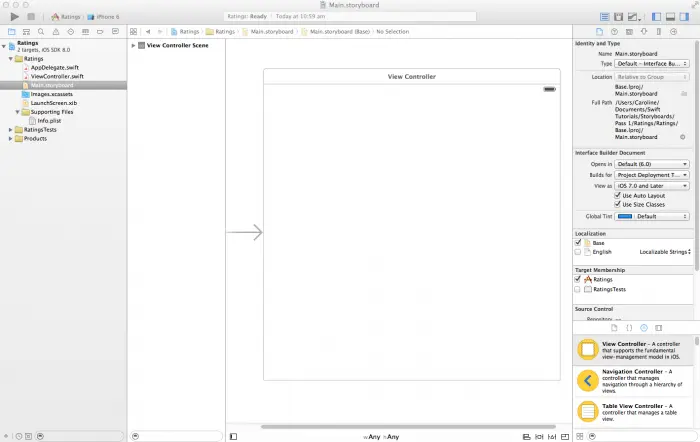The height and width of the screenshot is (442, 700).
Task: Open the Debug navigator
Action: point(85,32)
